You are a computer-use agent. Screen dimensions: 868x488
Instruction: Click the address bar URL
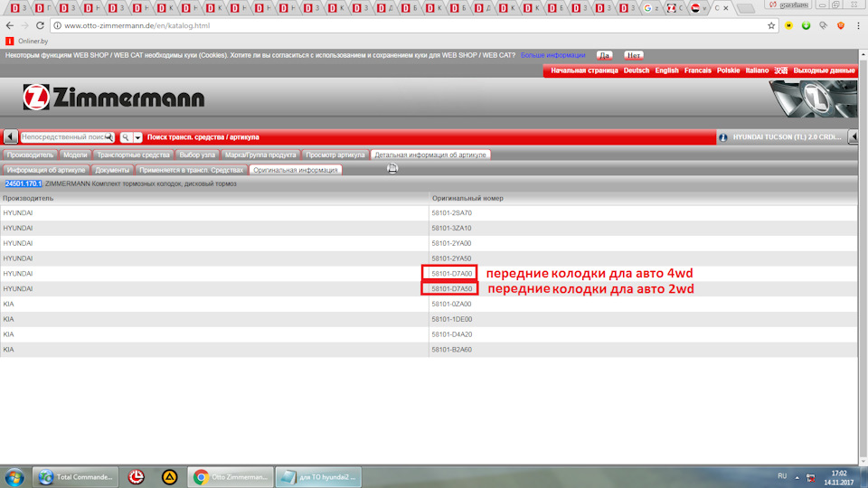pos(137,25)
